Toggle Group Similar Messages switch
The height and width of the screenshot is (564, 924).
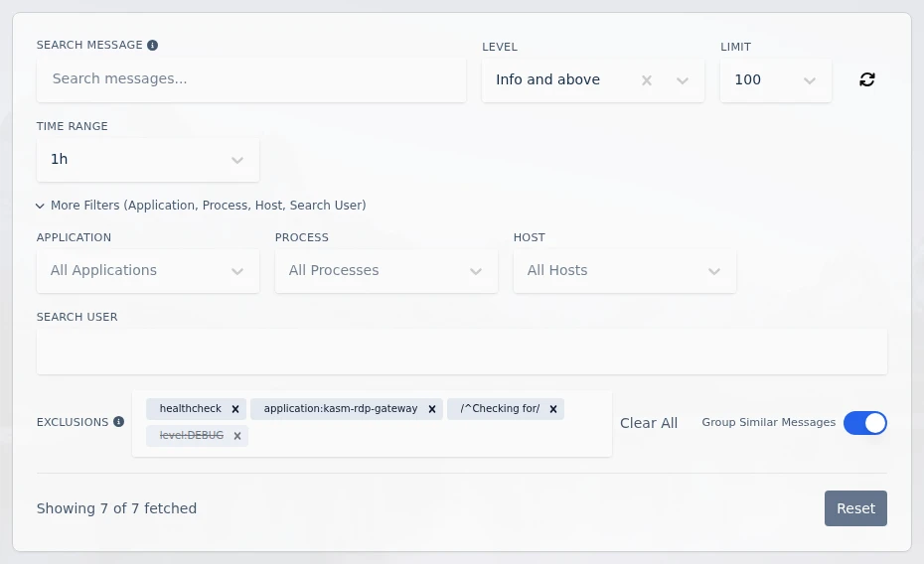[x=865, y=423]
